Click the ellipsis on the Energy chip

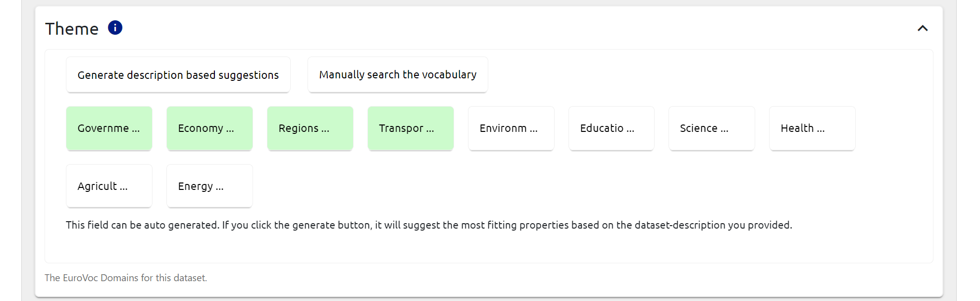[x=219, y=187]
